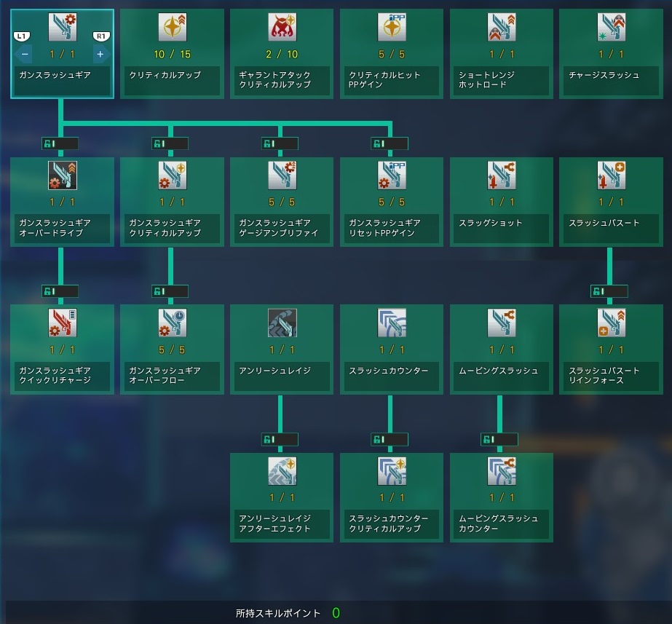Click the スラッグショット skill icon
Image resolution: width=672 pixels, height=624 pixels.
[x=502, y=175]
